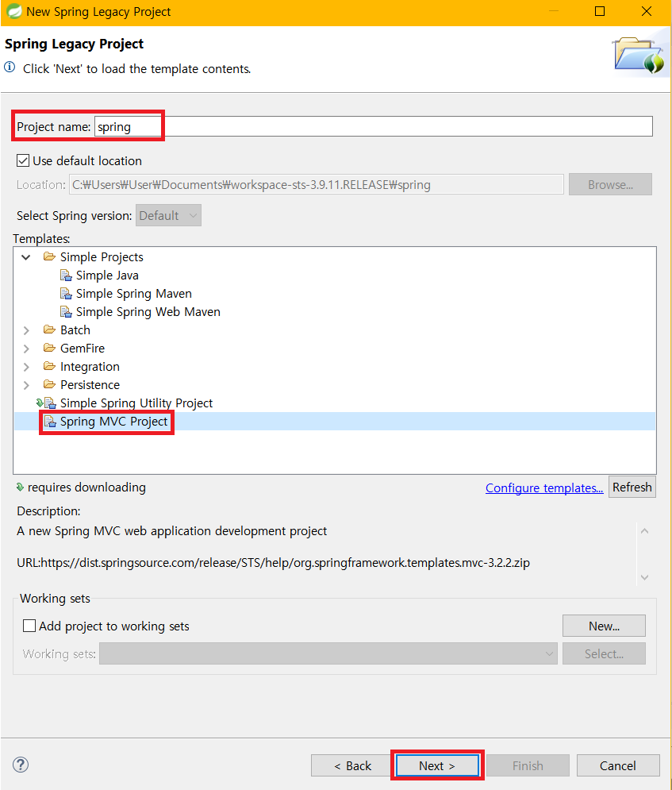672x790 pixels.
Task: Uncheck Use default location
Action: [23, 160]
